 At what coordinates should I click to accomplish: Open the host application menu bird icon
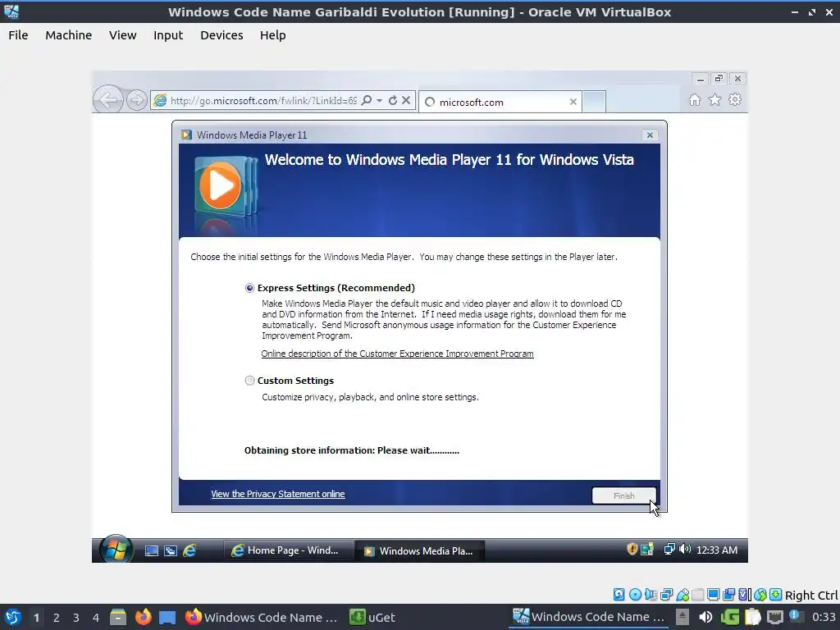pyautogui.click(x=12, y=617)
